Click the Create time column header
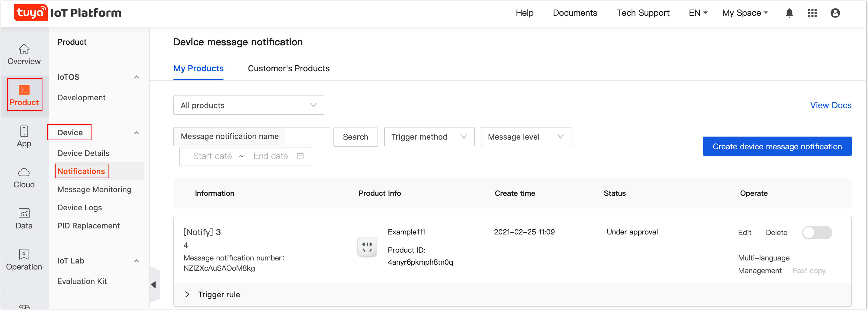The height and width of the screenshot is (310, 868). [515, 193]
